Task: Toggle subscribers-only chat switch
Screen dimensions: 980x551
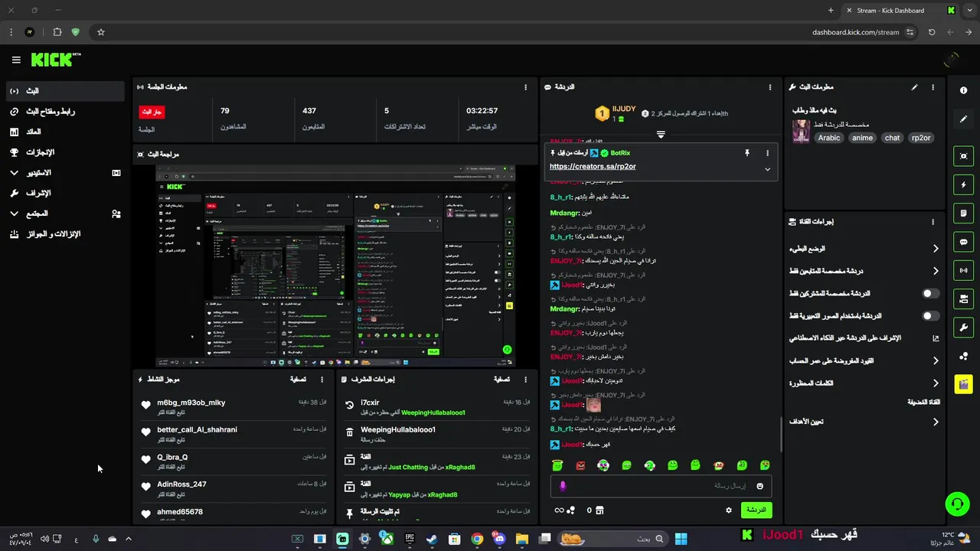Action: [x=930, y=293]
